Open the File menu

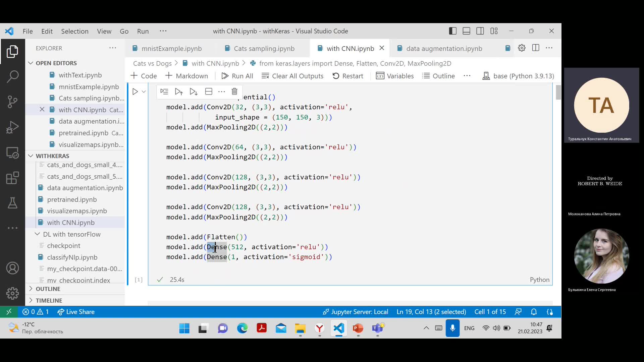pos(28,31)
